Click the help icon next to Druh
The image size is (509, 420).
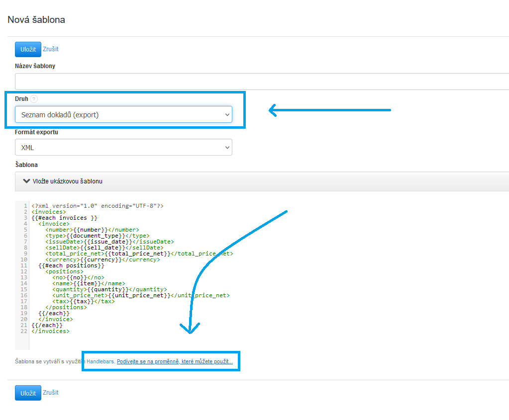pos(34,99)
